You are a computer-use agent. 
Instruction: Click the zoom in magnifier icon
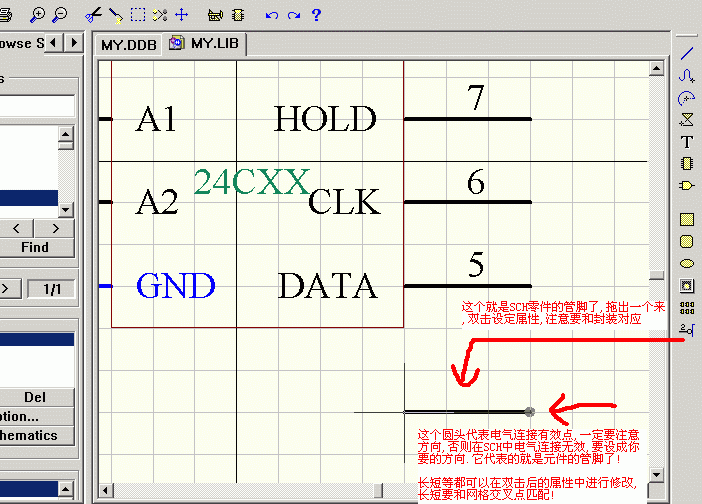point(37,14)
